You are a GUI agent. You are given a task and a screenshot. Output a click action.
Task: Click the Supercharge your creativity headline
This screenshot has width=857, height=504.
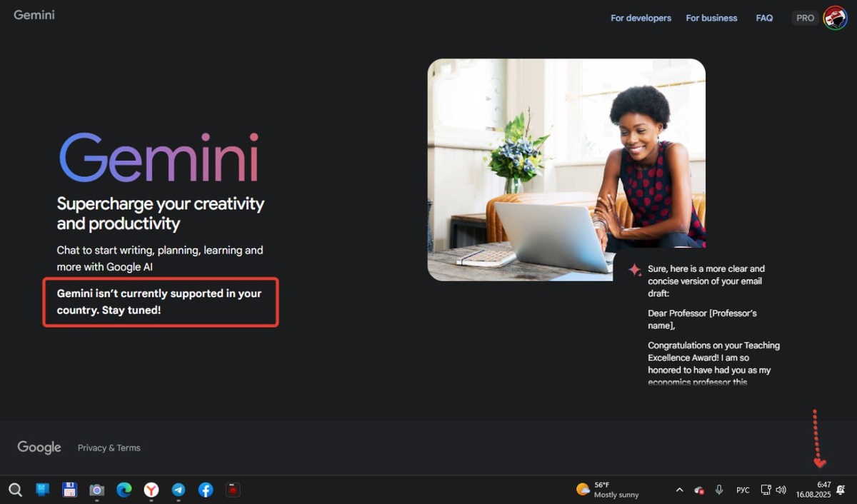[x=161, y=213]
